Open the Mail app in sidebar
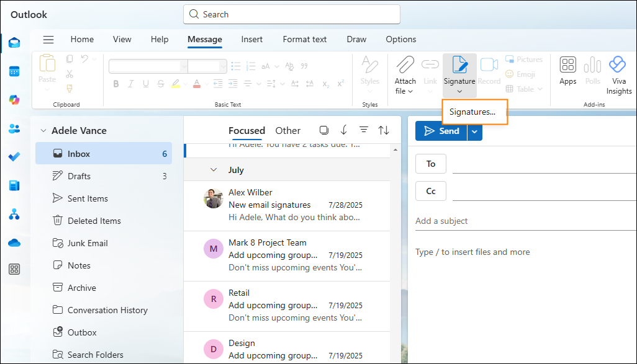Viewport: 637px width, 364px height. click(x=14, y=43)
